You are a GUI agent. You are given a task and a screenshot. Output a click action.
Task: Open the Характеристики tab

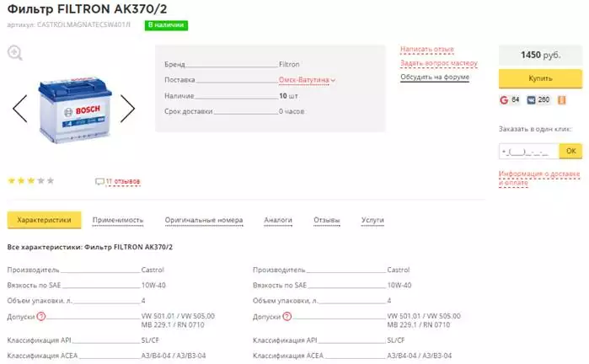[x=45, y=220]
